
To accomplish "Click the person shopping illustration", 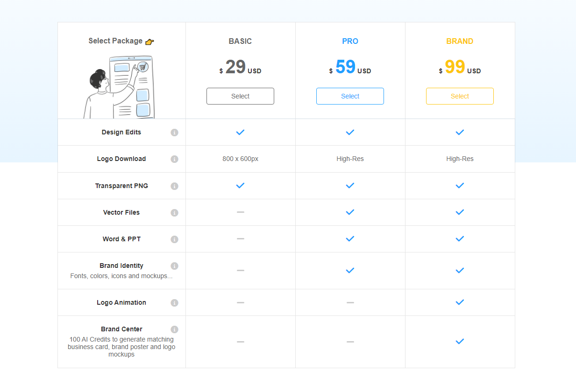I will (119, 87).
